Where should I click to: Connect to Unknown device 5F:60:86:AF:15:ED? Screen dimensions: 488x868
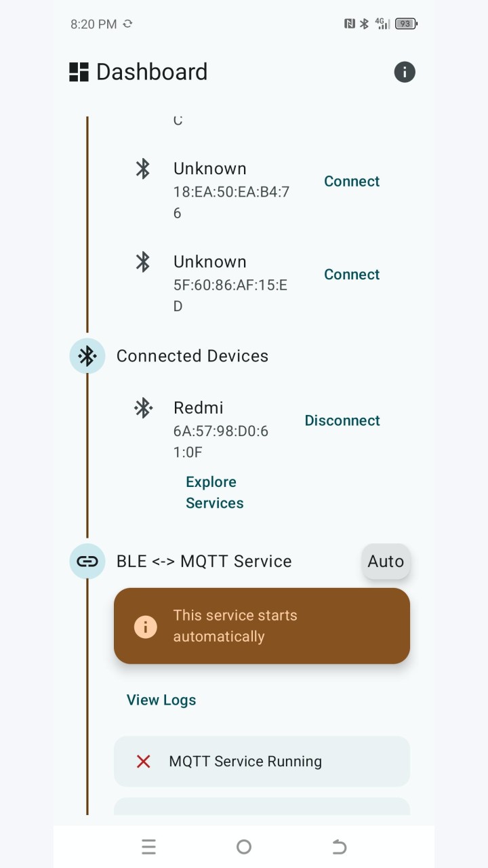[352, 275]
